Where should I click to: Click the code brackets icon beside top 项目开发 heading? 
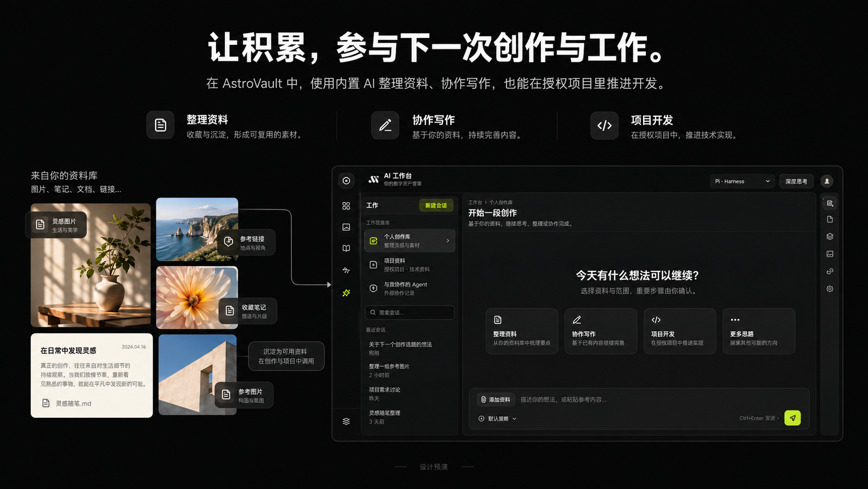pyautogui.click(x=604, y=125)
